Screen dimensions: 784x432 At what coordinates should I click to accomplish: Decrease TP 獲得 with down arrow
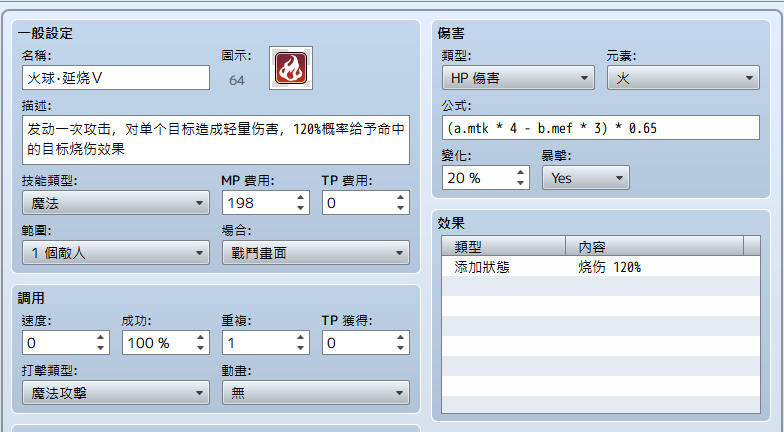[x=400, y=348]
